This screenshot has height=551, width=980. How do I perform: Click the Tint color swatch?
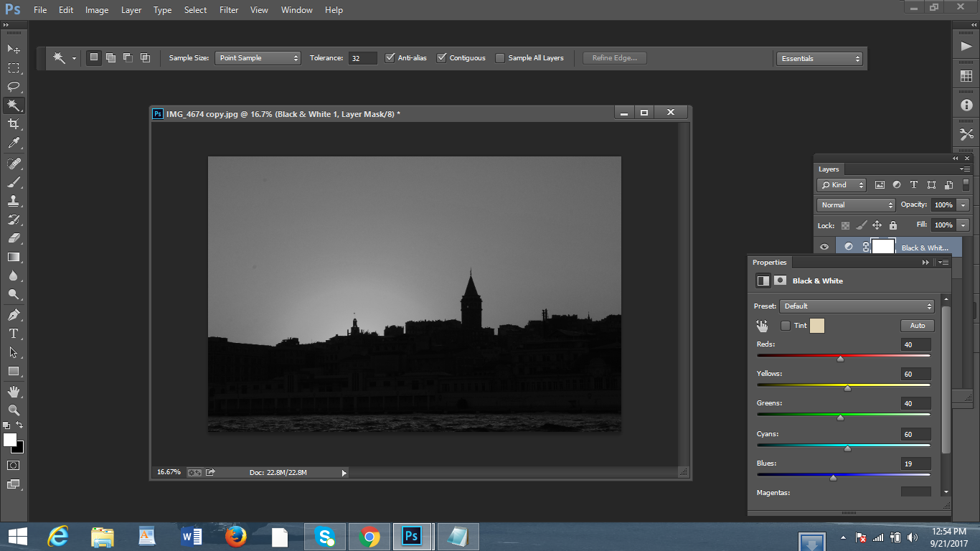(817, 326)
